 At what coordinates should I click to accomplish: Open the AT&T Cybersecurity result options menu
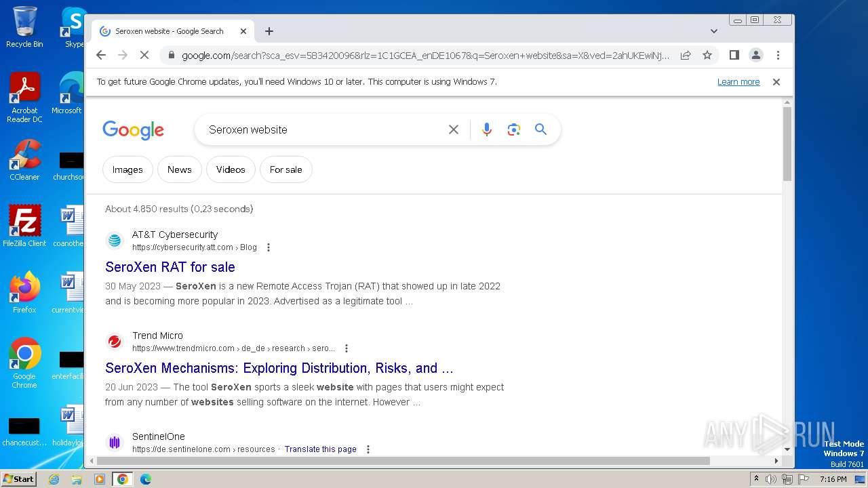(269, 247)
